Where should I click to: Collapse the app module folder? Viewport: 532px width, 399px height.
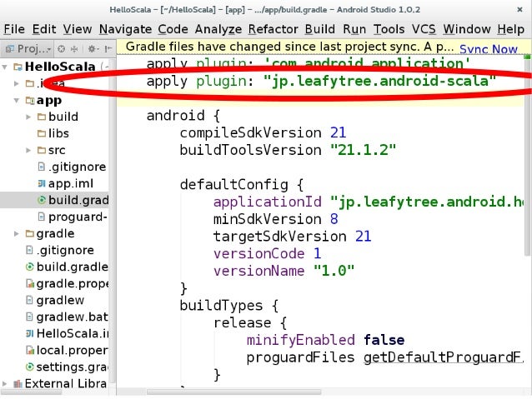(17, 100)
